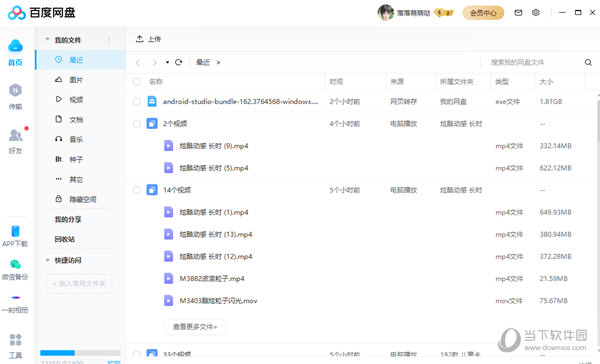Click the 上传 upload button
The height and width of the screenshot is (364, 600).
coord(148,39)
